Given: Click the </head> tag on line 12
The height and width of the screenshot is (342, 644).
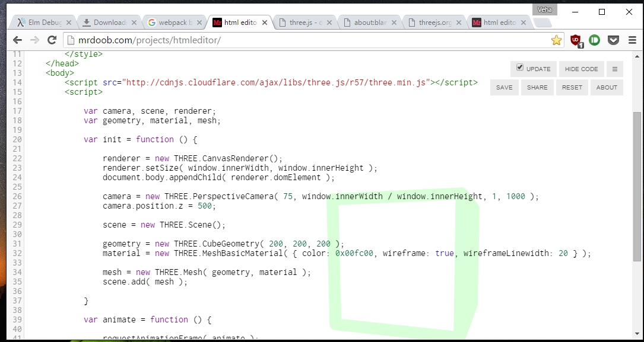Looking at the screenshot, I should coord(62,63).
